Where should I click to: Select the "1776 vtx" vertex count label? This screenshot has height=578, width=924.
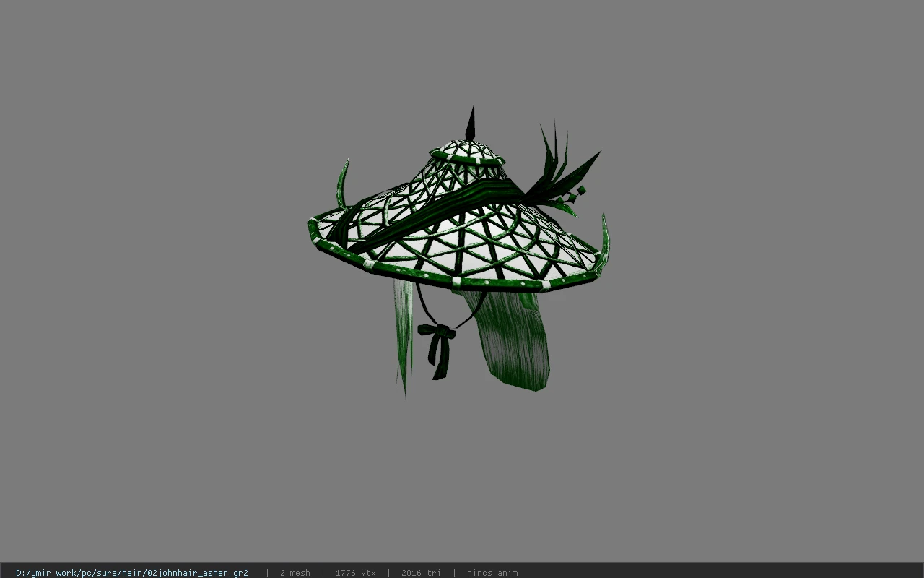355,573
